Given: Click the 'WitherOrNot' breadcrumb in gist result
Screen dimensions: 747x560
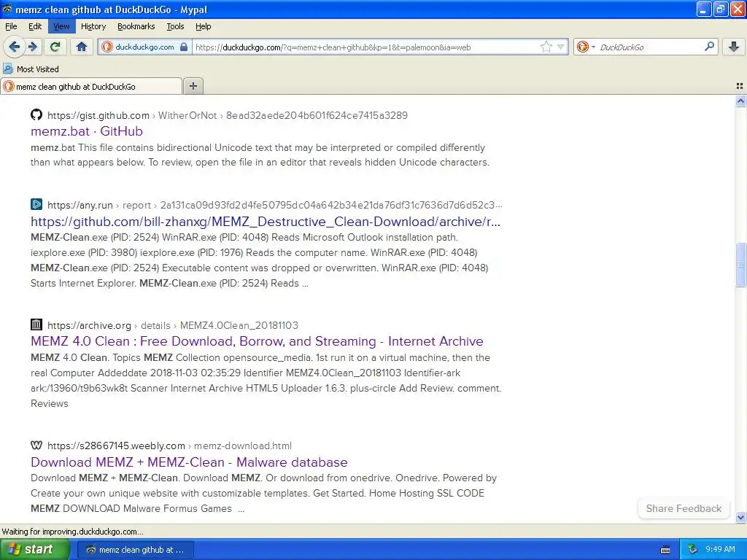Looking at the screenshot, I should 187,115.
